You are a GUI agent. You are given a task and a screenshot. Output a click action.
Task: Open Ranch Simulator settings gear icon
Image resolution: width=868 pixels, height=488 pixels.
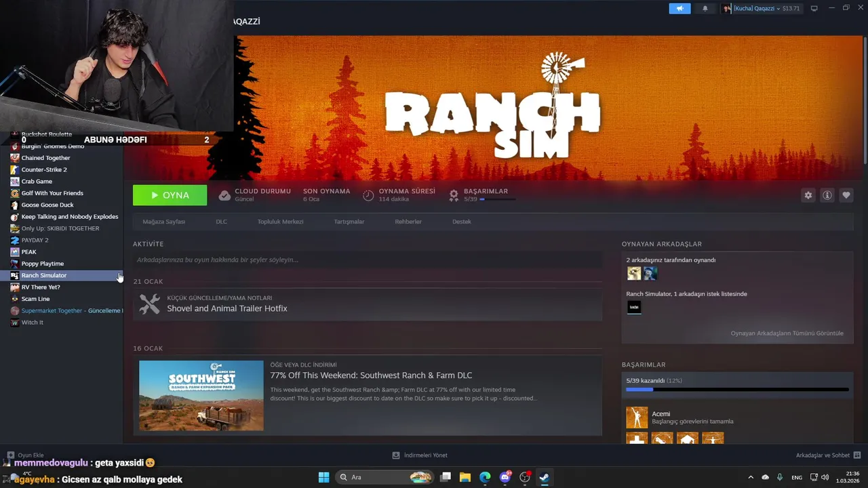tap(808, 195)
